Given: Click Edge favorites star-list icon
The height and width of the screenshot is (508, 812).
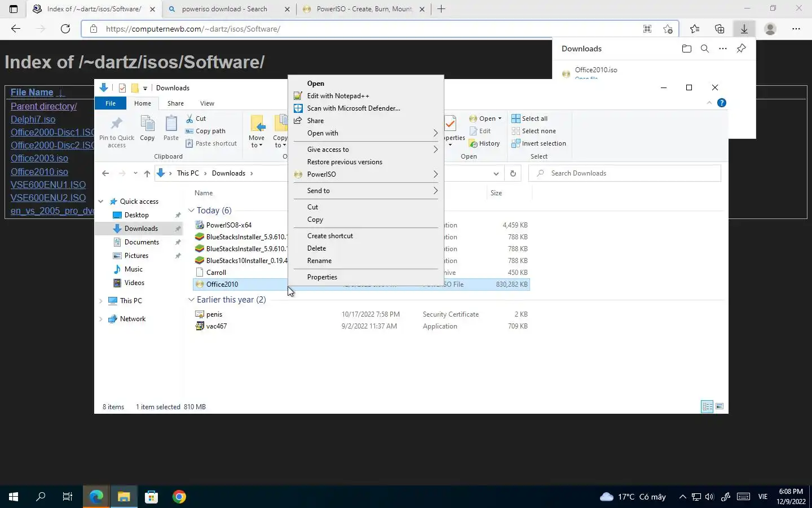Looking at the screenshot, I should click(x=694, y=29).
